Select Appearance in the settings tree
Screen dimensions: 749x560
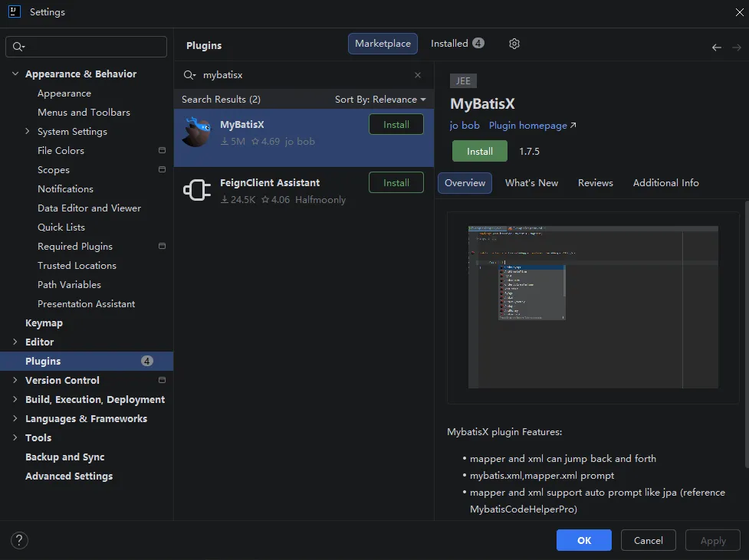click(64, 93)
